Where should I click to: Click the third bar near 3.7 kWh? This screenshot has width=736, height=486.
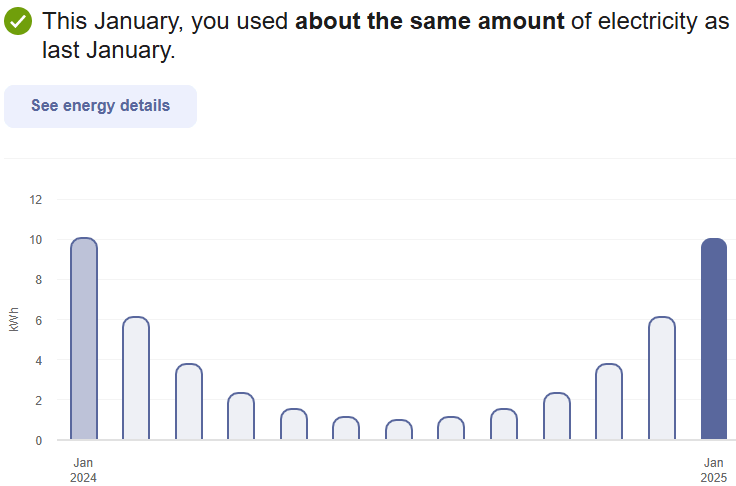coord(189,402)
